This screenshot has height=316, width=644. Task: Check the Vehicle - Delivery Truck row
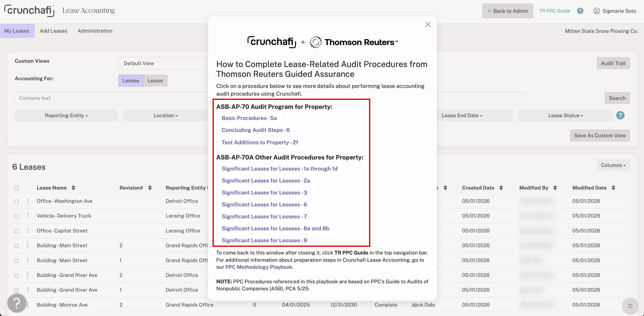click(16, 216)
